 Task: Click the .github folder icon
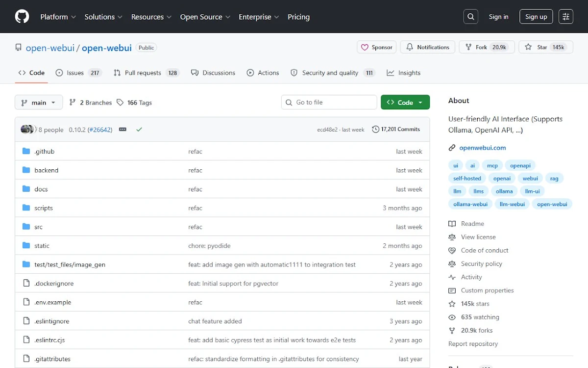pos(26,152)
